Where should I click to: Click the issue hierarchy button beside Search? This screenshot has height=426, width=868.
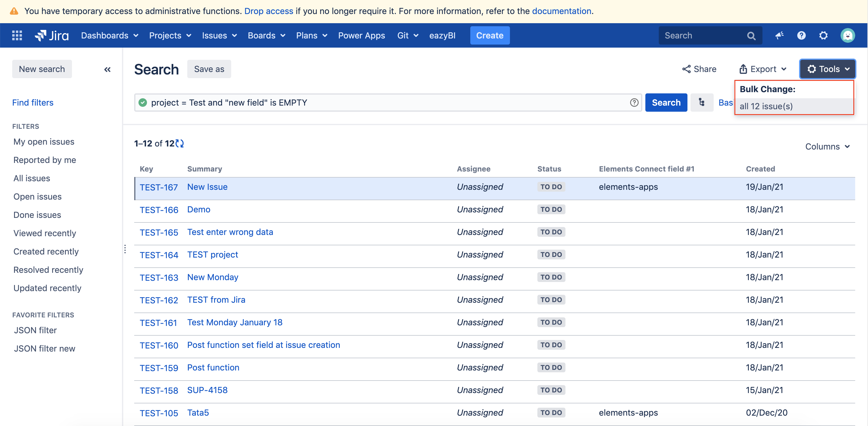[x=701, y=103]
